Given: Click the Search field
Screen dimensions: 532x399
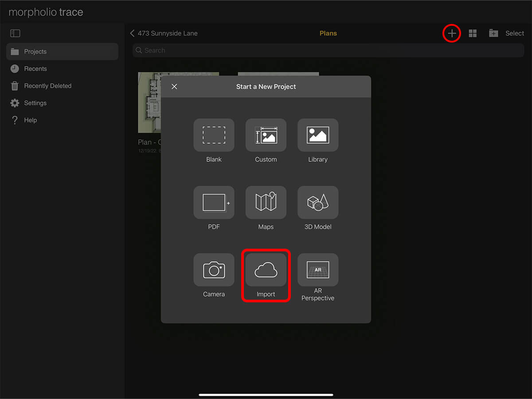Looking at the screenshot, I should point(328,51).
